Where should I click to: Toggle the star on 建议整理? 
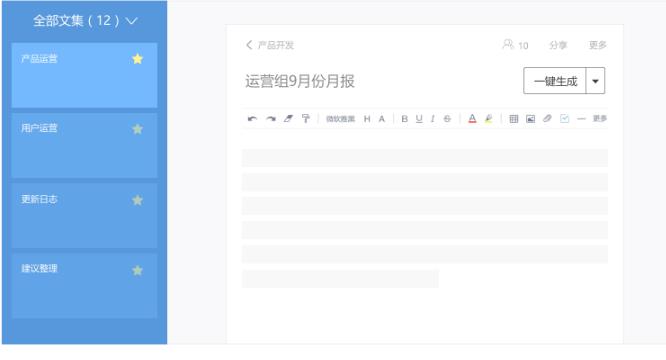click(137, 270)
